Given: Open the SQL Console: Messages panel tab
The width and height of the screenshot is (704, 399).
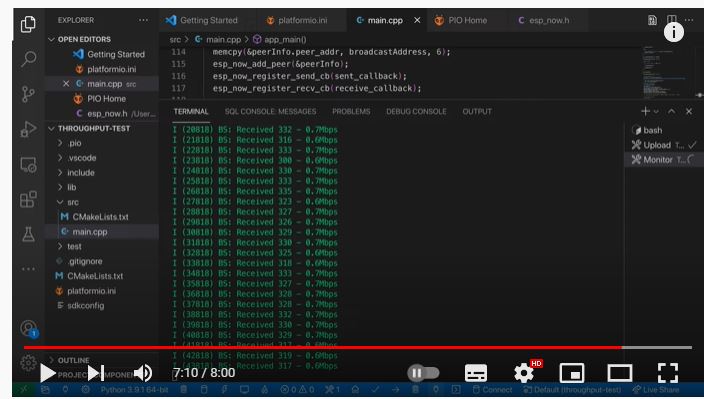Looking at the screenshot, I should (x=270, y=111).
